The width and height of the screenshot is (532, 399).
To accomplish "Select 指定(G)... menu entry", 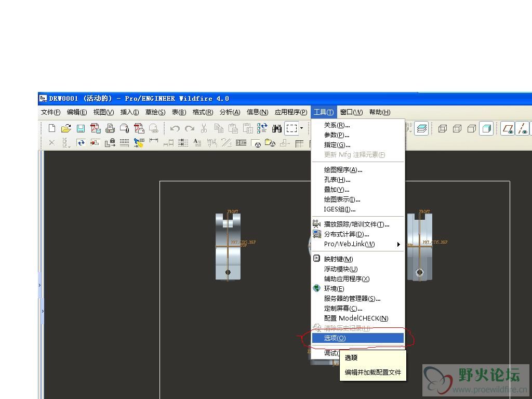I will [358, 145].
